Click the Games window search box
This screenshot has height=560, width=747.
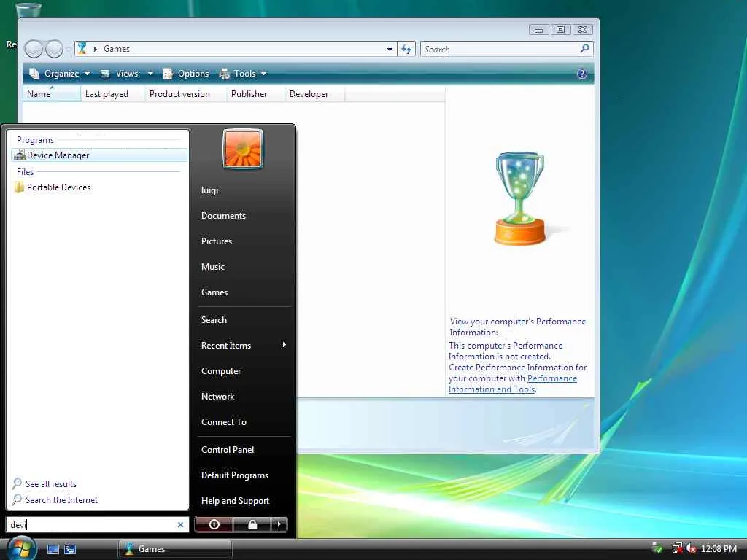coord(499,49)
